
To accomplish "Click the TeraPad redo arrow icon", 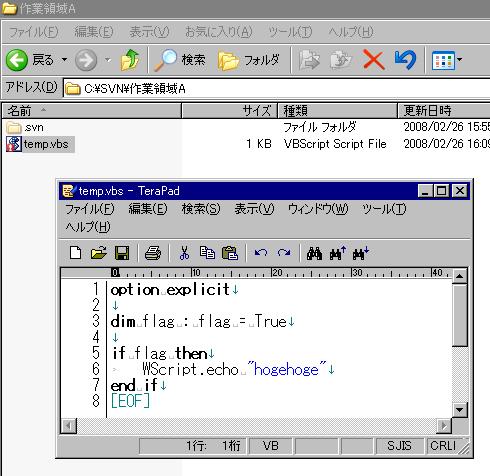I will pos(284,253).
